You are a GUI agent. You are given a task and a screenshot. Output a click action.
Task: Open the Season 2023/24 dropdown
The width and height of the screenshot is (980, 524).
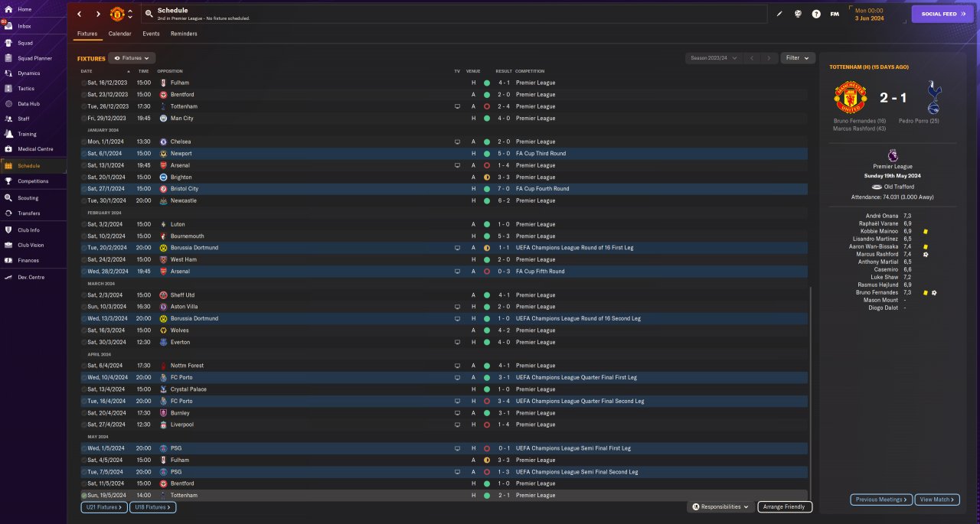click(x=714, y=58)
